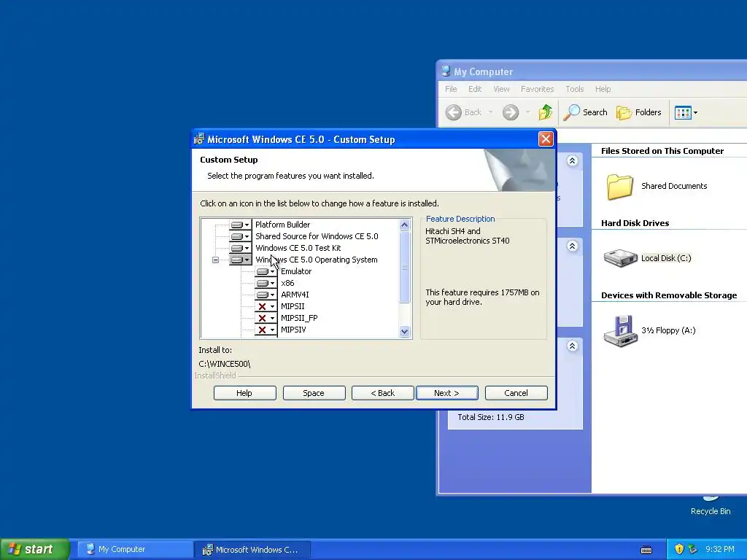Select the x86 feature label

click(287, 283)
